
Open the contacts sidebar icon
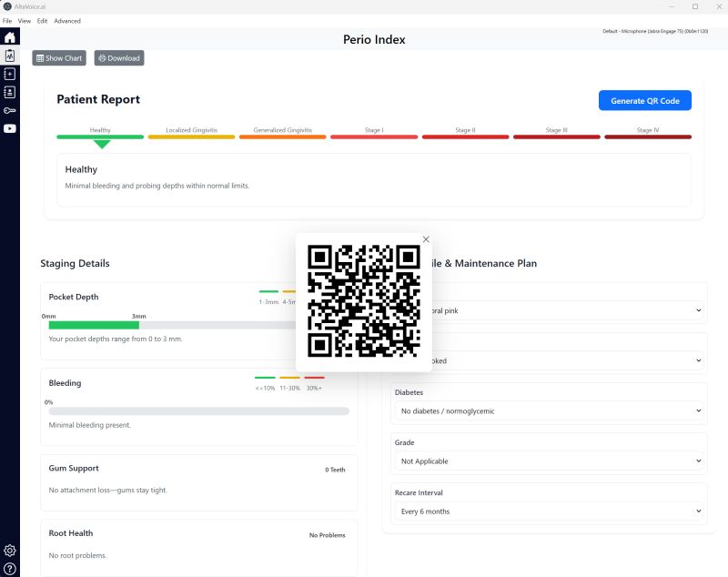pos(10,92)
